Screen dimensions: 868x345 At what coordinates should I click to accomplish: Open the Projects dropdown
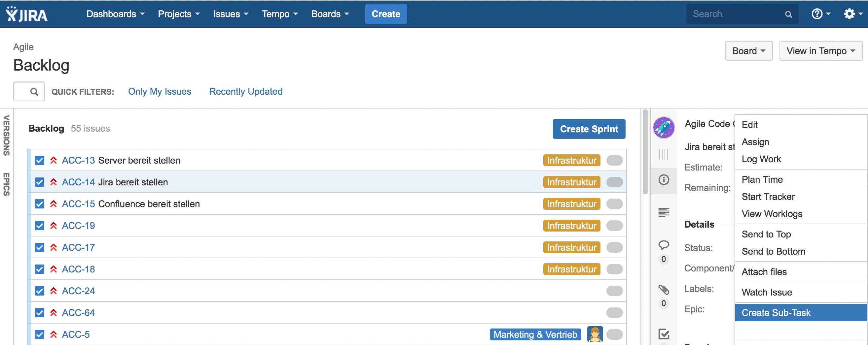pos(179,14)
